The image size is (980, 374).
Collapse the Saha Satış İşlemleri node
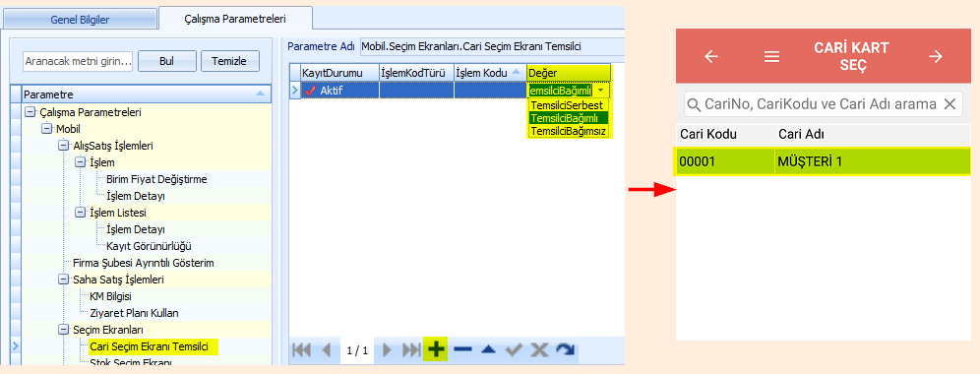[x=63, y=280]
